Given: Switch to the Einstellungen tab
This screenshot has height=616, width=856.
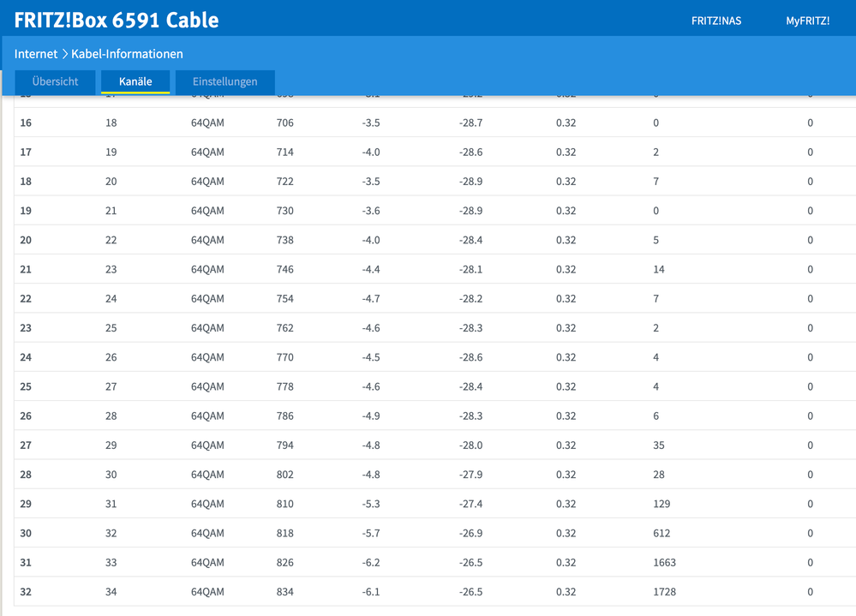Looking at the screenshot, I should coord(224,82).
